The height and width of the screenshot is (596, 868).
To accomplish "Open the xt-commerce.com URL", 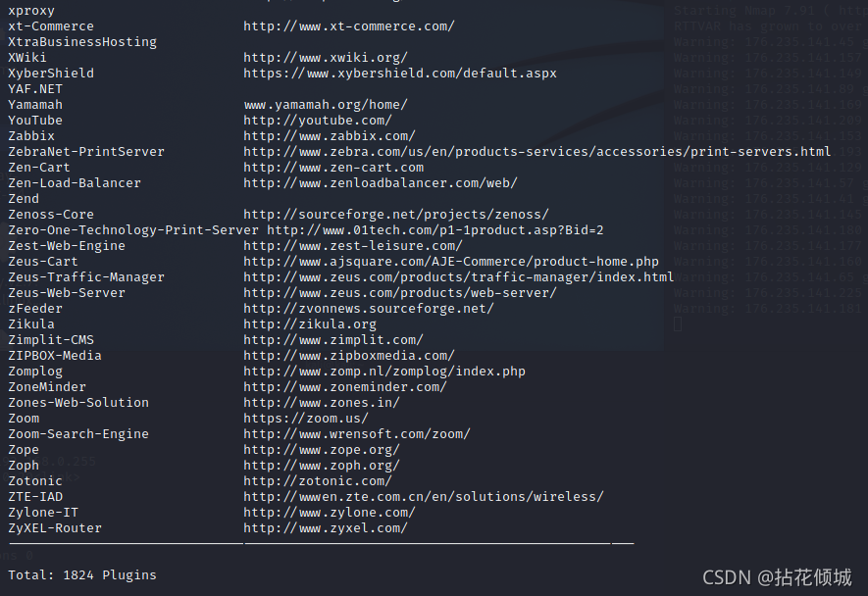I will coord(349,26).
